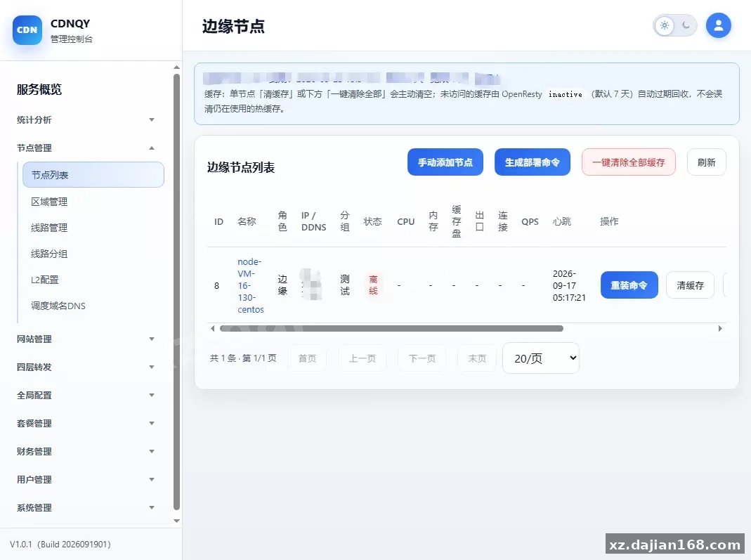Click the 测试 group cell
This screenshot has height=560, width=751.
pyautogui.click(x=345, y=285)
